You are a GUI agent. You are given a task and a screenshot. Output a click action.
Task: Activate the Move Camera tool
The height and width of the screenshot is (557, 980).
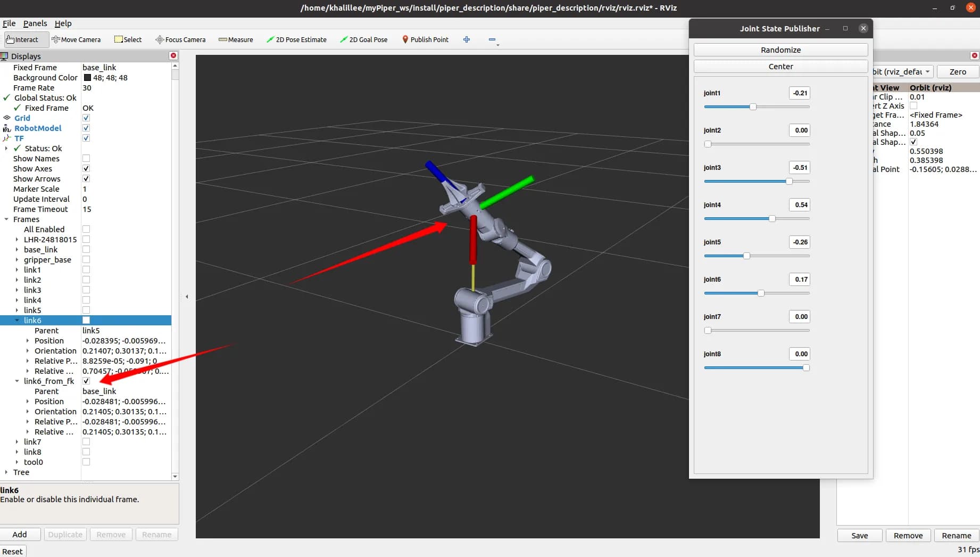click(77, 39)
